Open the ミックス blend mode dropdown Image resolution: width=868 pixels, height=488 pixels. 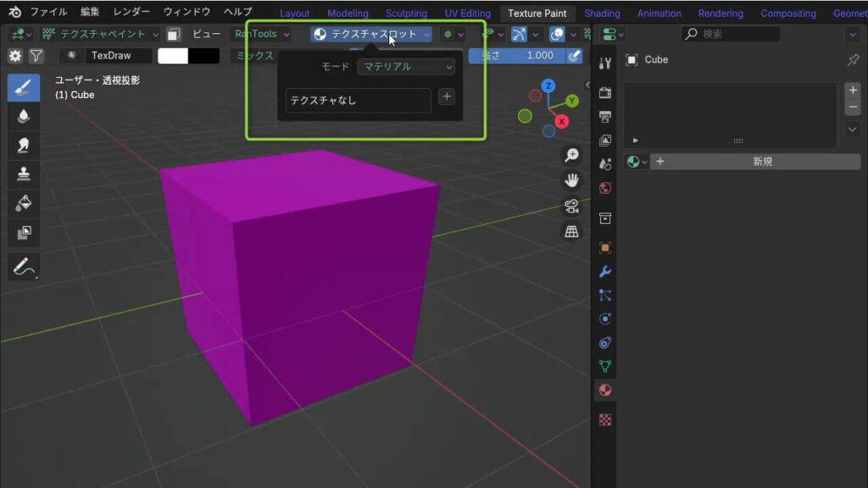[254, 55]
